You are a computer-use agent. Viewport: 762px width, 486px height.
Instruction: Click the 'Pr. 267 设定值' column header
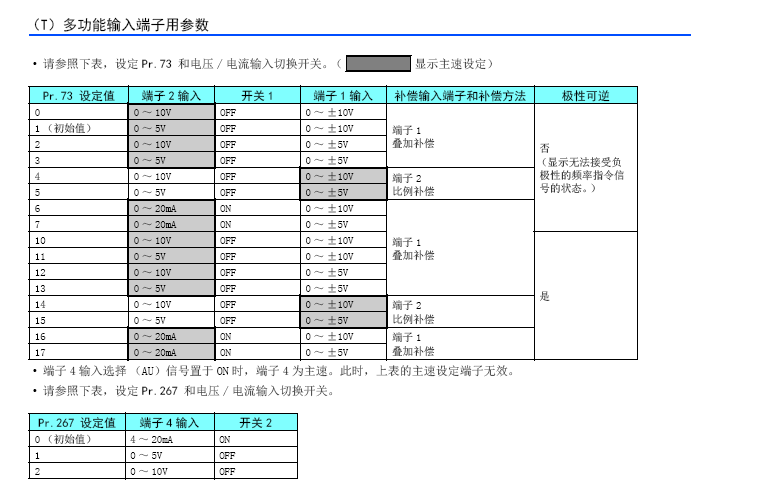pos(79,423)
